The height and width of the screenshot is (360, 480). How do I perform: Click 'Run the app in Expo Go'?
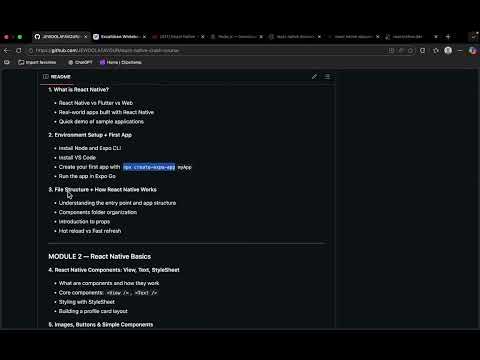click(87, 176)
